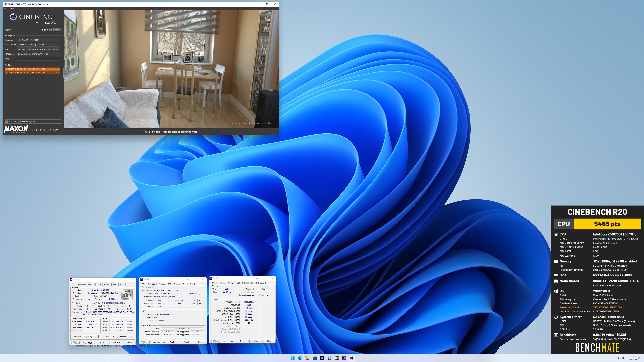Open CPU tab in CPU-Z Memory window
The image size is (644, 362).
click(213, 283)
